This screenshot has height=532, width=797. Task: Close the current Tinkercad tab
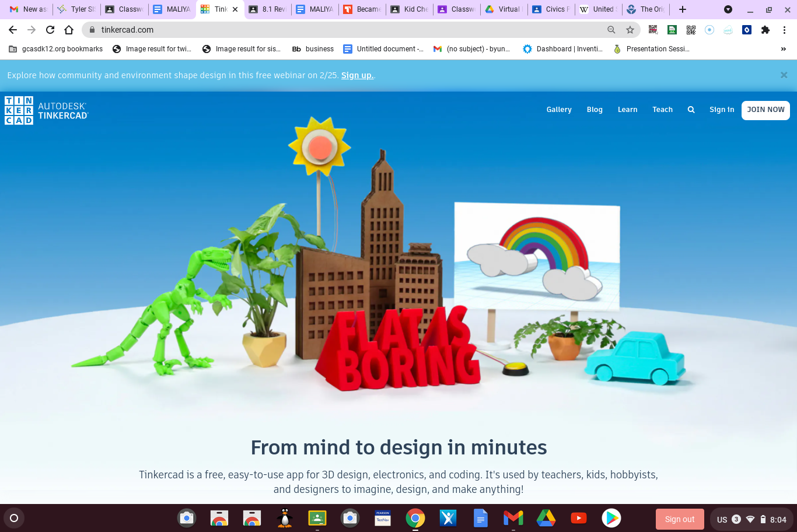click(x=235, y=9)
